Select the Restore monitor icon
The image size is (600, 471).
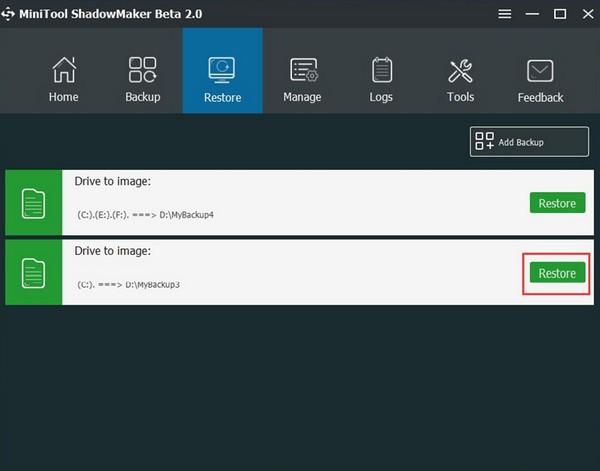coord(222,70)
